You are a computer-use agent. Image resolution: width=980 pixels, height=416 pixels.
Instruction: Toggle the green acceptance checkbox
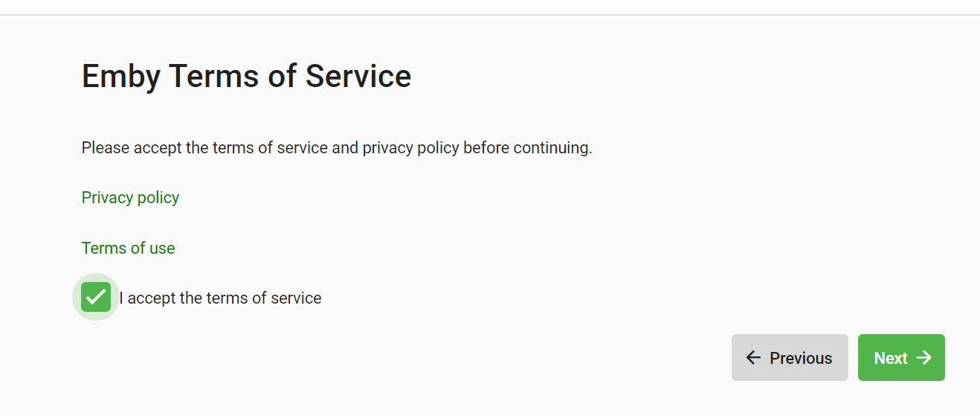point(96,297)
